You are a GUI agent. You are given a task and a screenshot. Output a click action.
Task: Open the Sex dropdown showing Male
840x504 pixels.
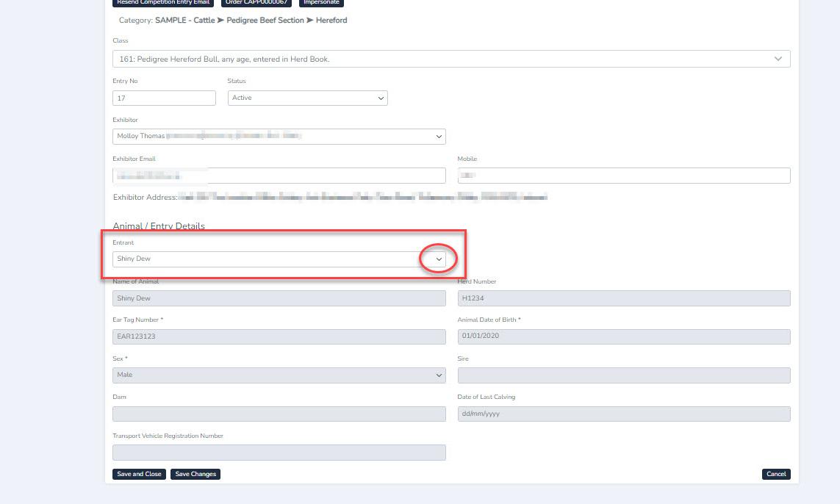point(279,375)
